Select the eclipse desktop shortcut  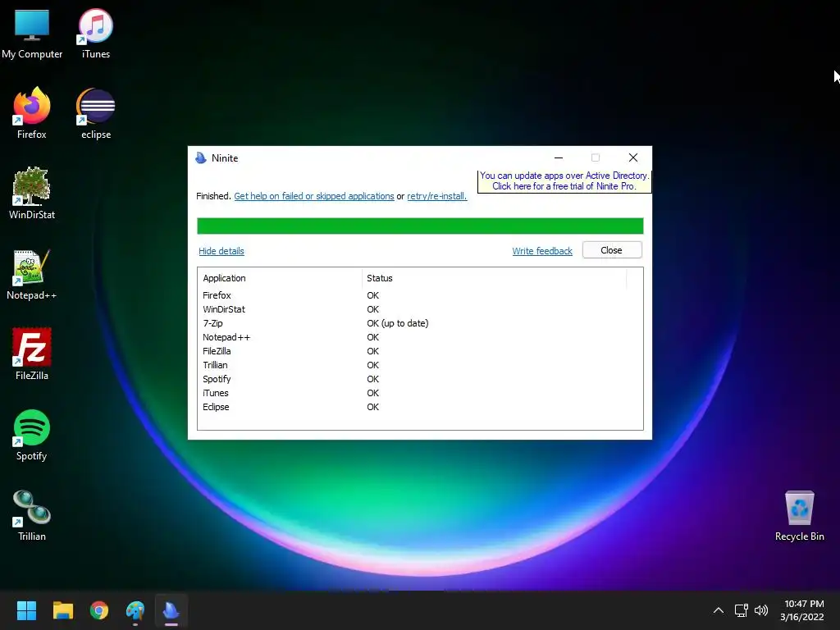click(x=96, y=114)
